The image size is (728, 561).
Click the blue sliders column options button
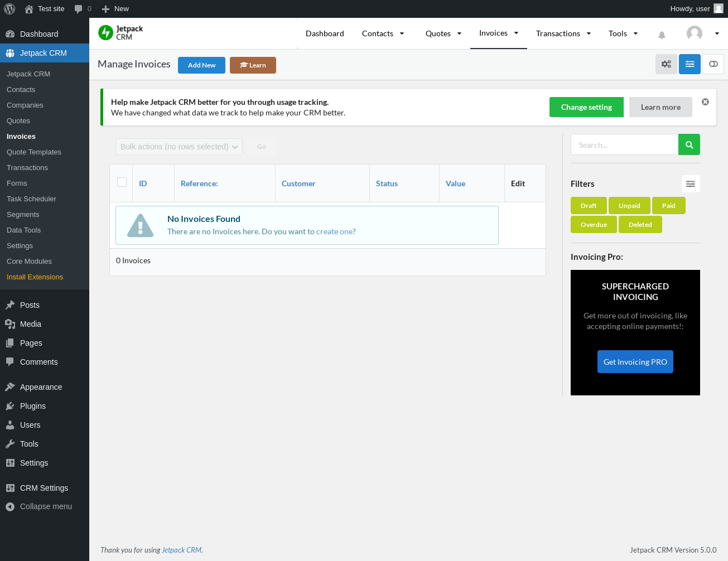(x=690, y=64)
